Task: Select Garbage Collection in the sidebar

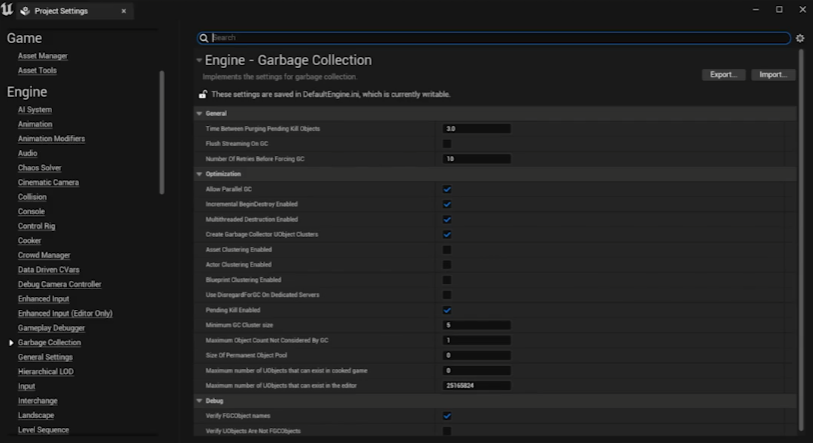Action: [x=49, y=342]
